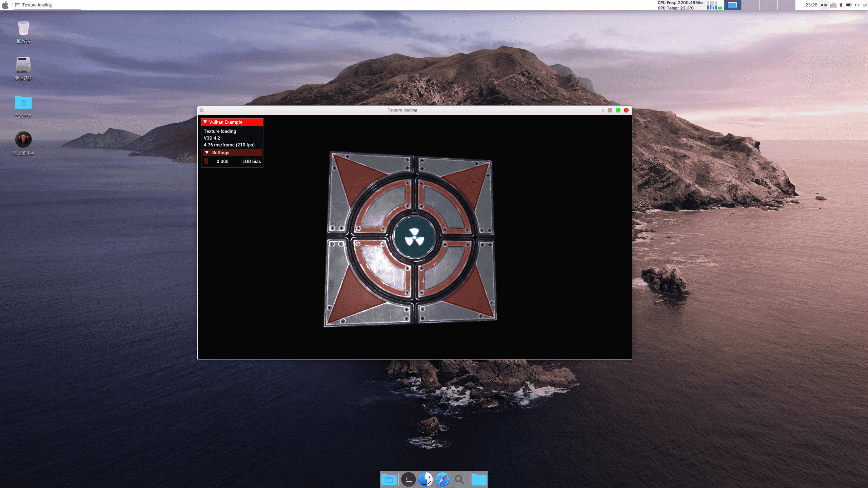Image resolution: width=868 pixels, height=488 pixels.
Task: Click the Apple logo menu in top-left
Action: click(5, 5)
